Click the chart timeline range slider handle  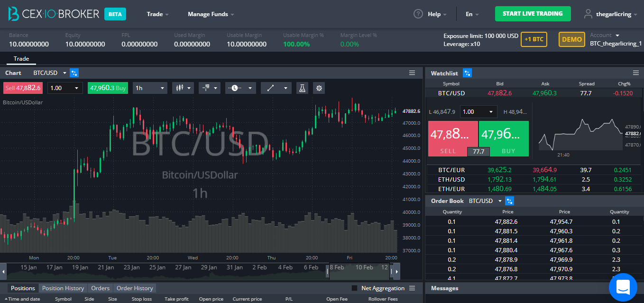[327, 271]
